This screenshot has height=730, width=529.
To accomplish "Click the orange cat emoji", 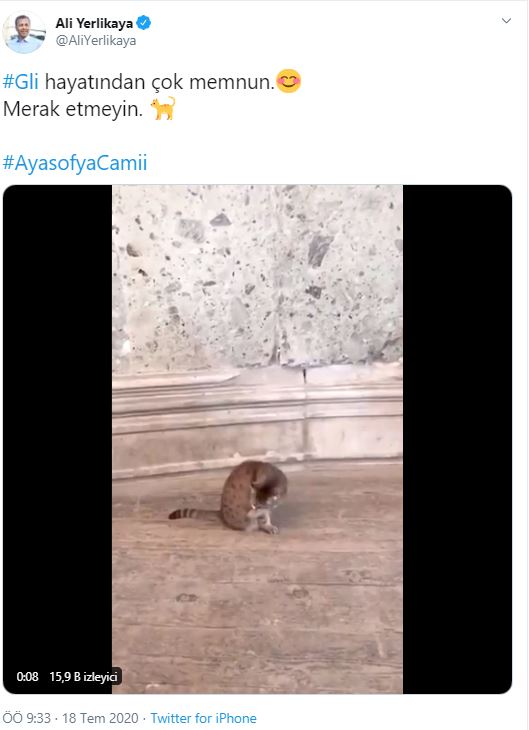I will 163,108.
